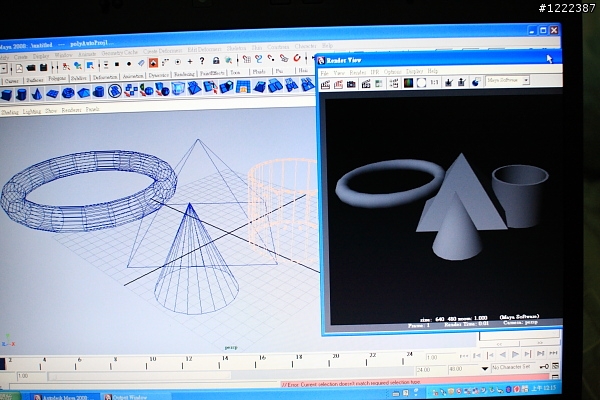600x400 pixels.
Task: Switch to the Animation shelf tab
Action: [133, 76]
